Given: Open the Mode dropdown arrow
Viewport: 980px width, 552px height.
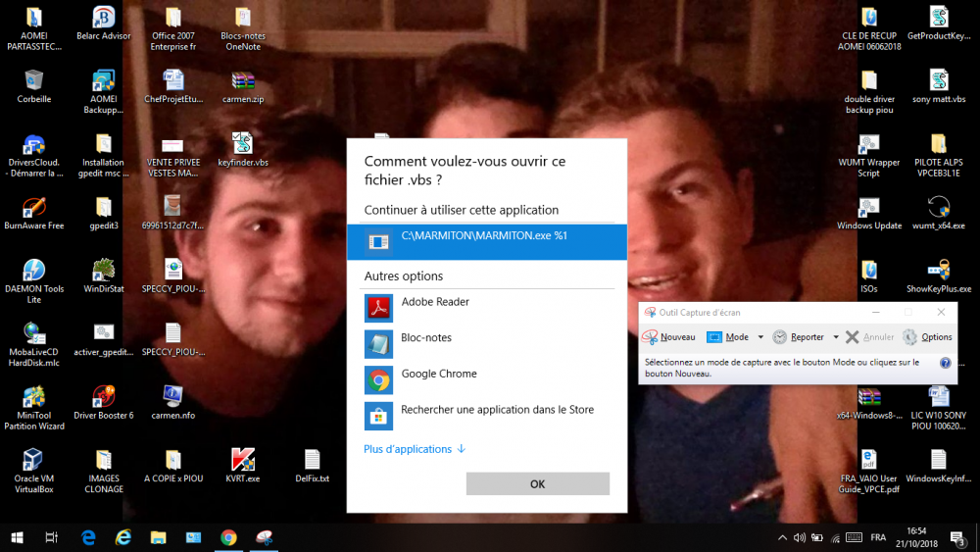Looking at the screenshot, I should point(759,337).
